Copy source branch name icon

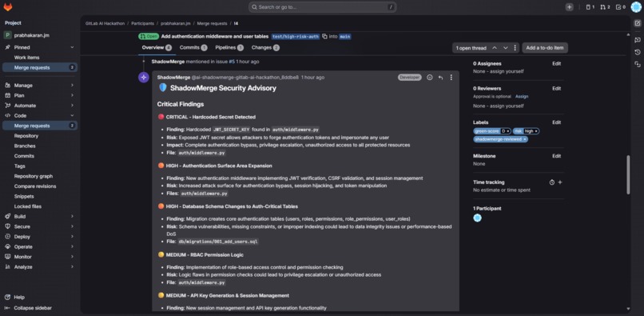point(324,36)
